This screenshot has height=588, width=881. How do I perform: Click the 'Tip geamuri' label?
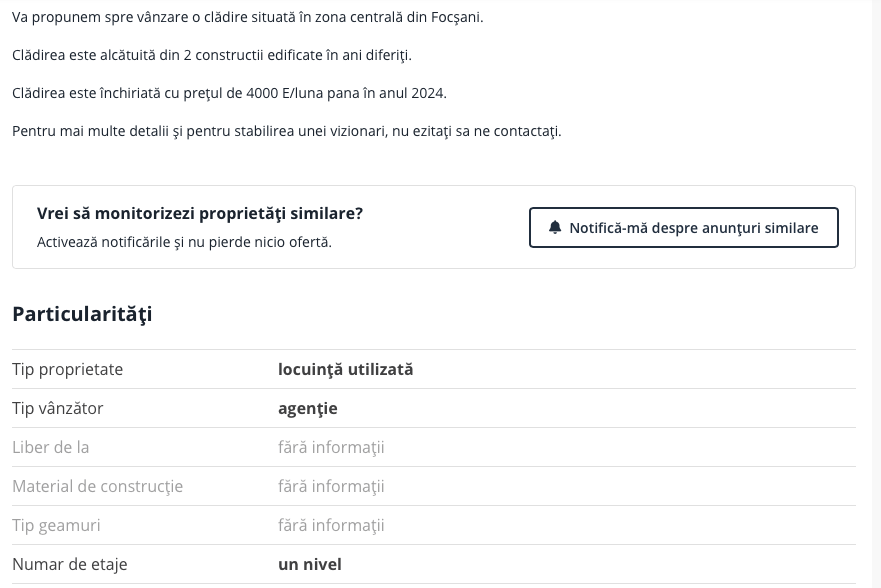tap(56, 525)
